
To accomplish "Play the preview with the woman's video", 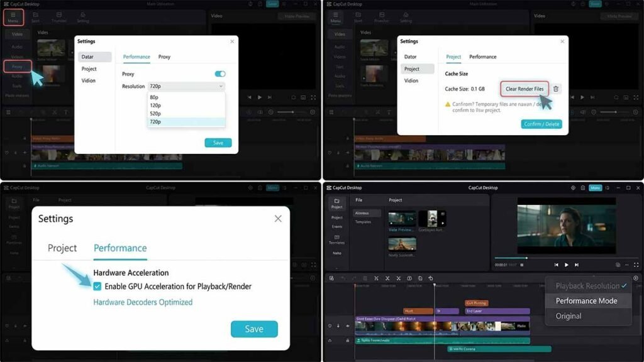I will pyautogui.click(x=567, y=265).
